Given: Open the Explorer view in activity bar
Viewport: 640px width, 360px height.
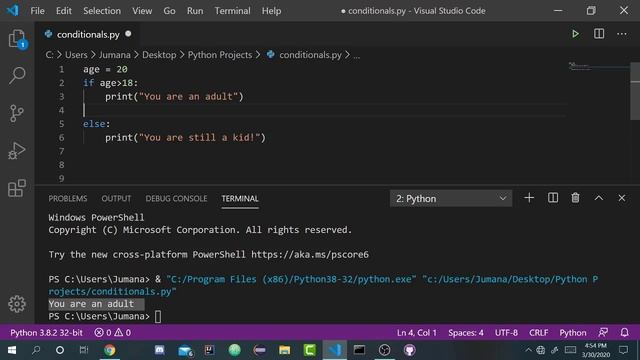Looking at the screenshot, I should pos(17,39).
